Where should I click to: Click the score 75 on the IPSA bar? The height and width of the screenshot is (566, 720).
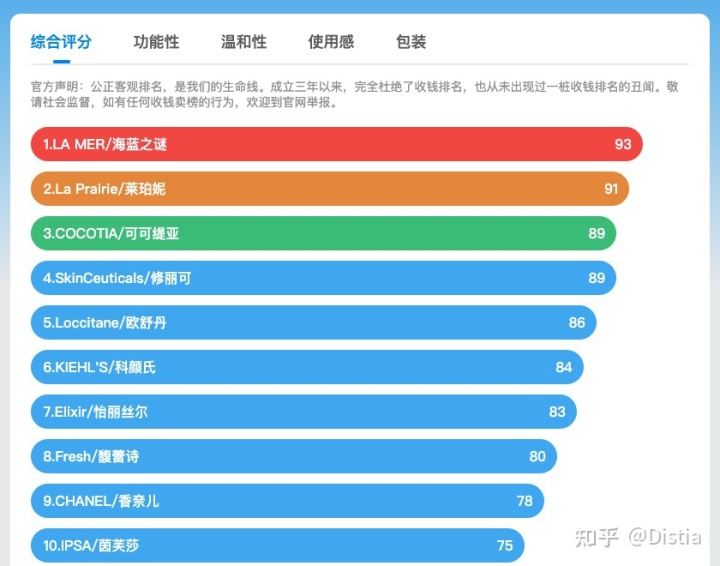tap(505, 545)
